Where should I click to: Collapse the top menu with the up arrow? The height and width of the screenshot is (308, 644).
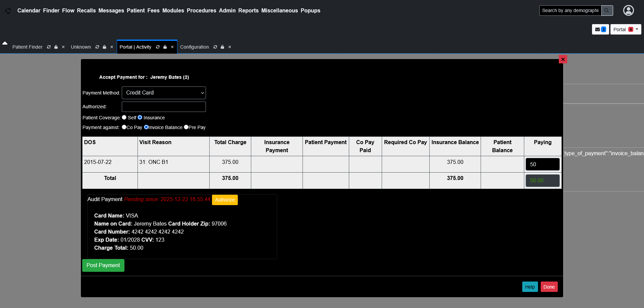click(5, 43)
